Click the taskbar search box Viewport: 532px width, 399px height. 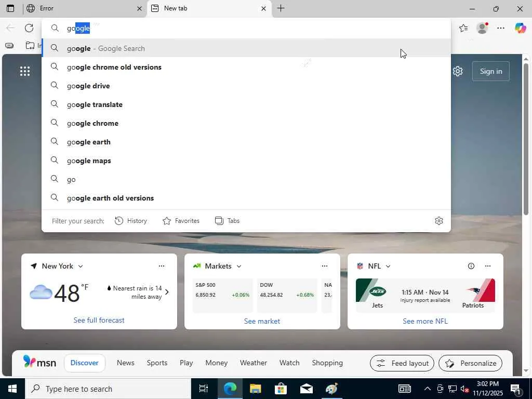click(108, 389)
